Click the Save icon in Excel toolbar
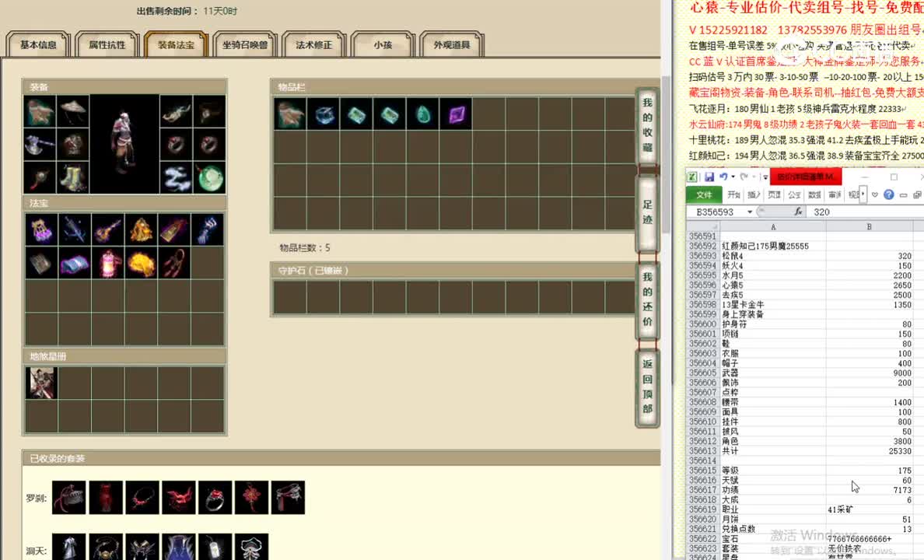924x560 pixels. [x=709, y=177]
